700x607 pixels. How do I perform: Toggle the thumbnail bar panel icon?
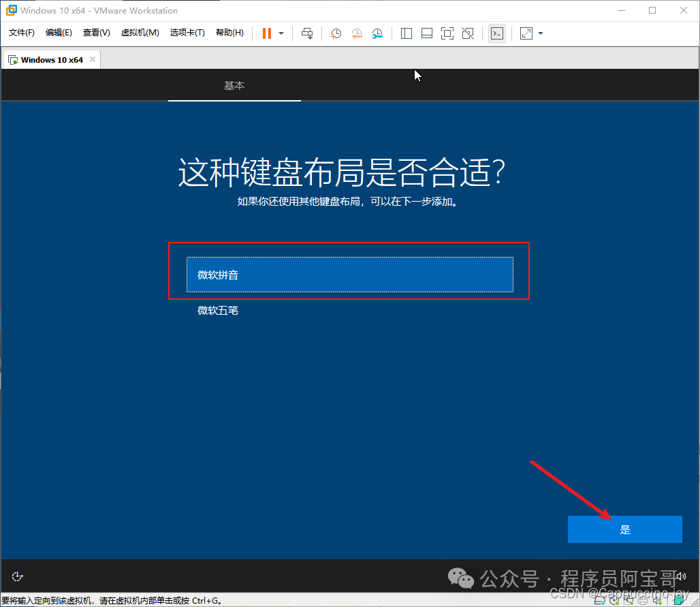[x=427, y=33]
